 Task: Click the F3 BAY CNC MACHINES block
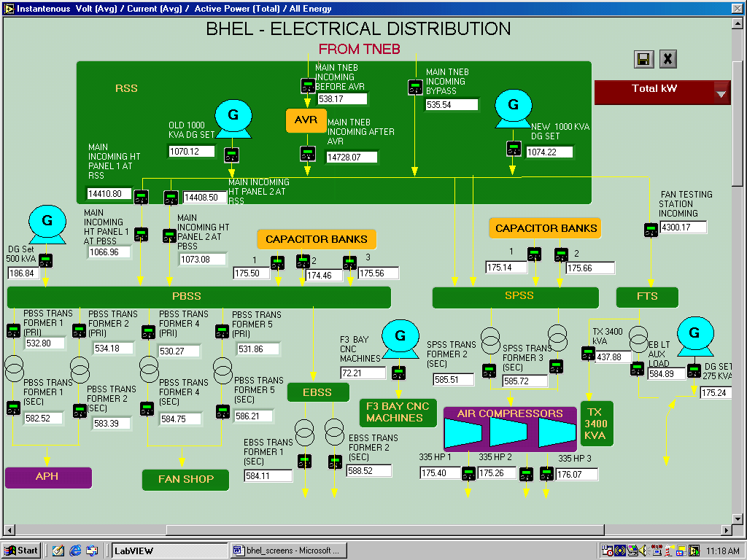click(x=398, y=413)
